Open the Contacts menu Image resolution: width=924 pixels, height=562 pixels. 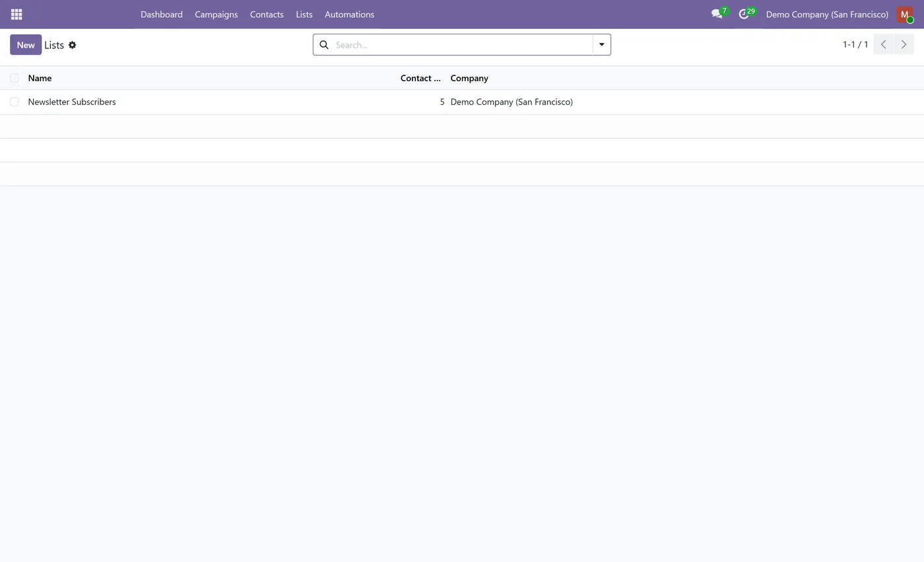point(267,15)
